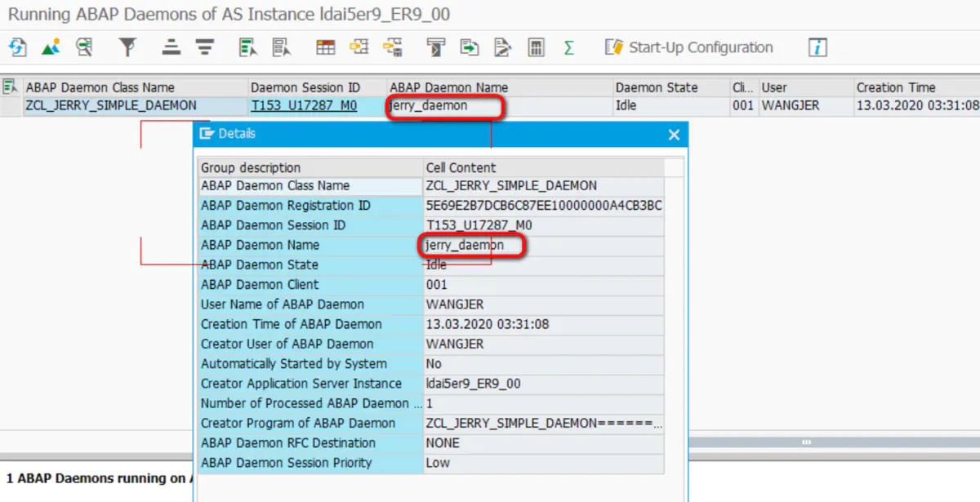Click the Total sigma icon

coord(568,47)
